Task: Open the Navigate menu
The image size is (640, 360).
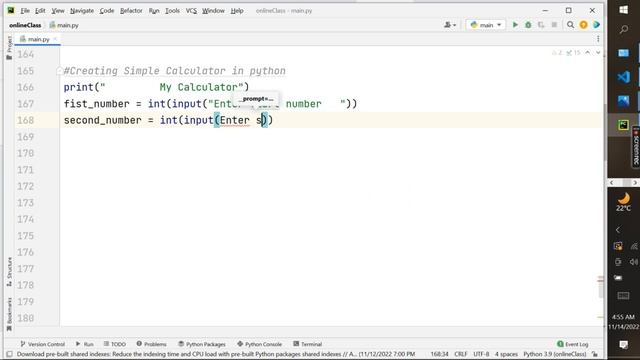Action: point(82,11)
